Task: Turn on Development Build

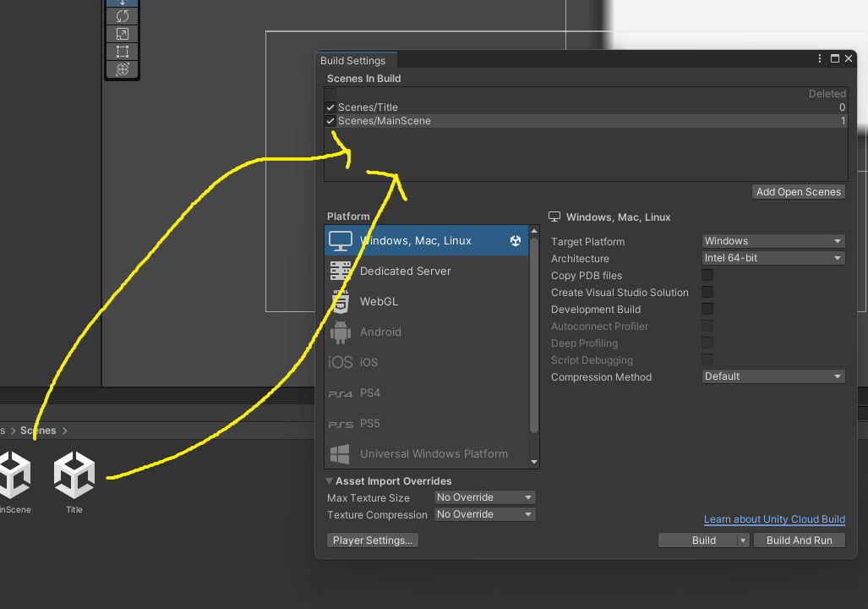Action: point(707,310)
